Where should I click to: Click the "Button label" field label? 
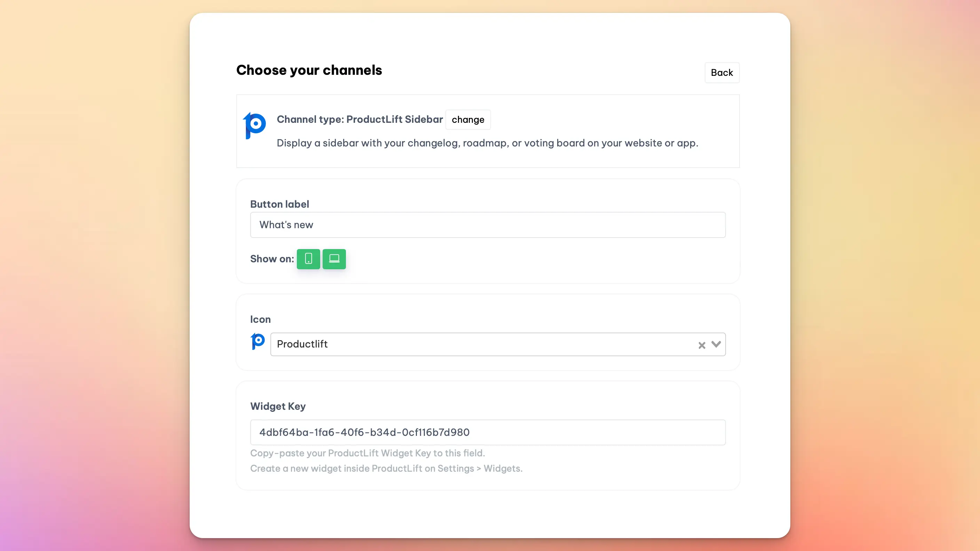279,204
